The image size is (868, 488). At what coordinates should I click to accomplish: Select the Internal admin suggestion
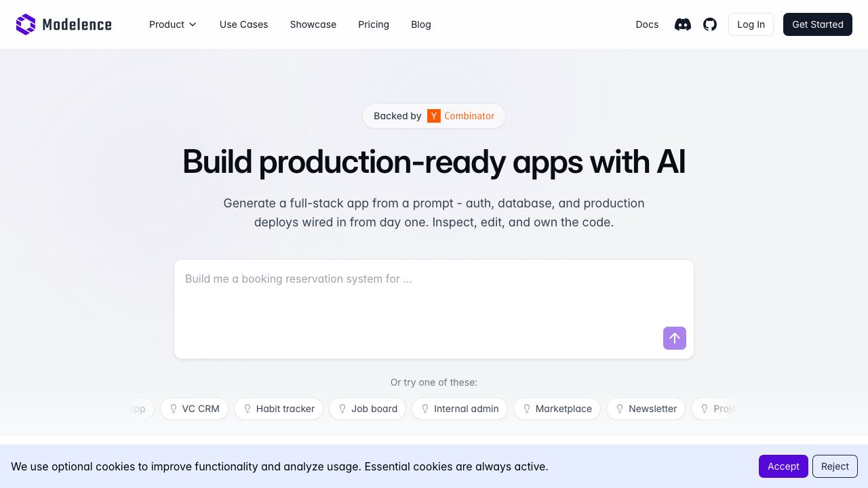pyautogui.click(x=460, y=409)
